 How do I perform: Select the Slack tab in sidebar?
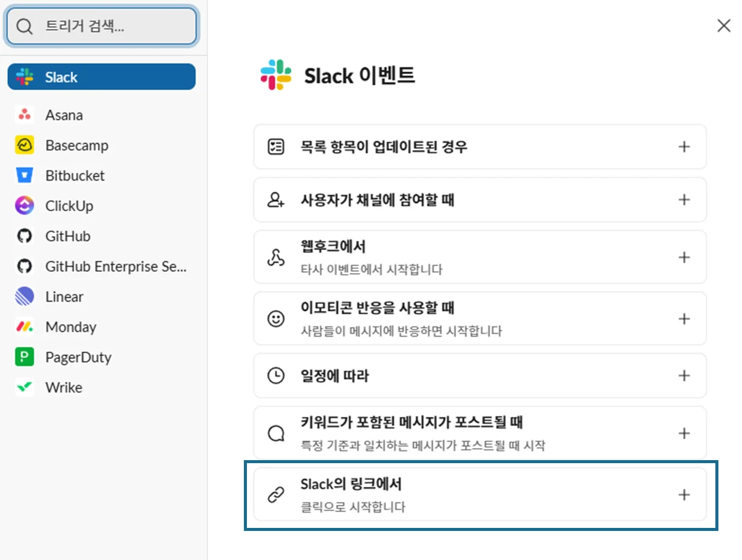pos(101,77)
